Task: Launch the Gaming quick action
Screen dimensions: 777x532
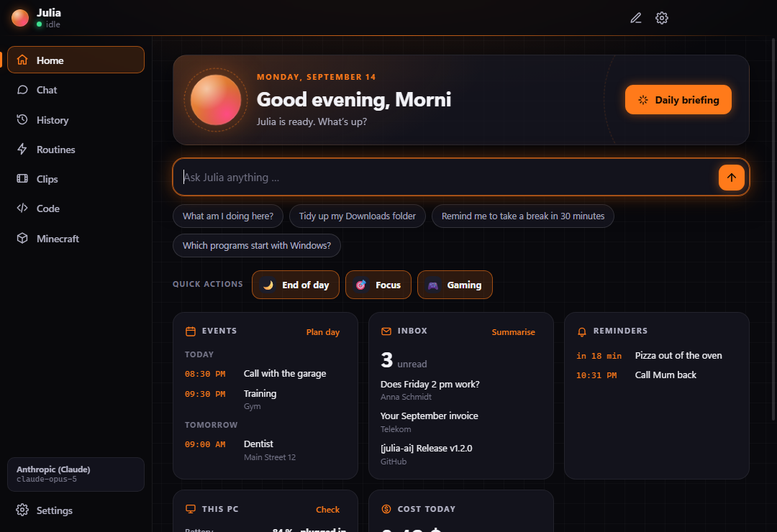Action: coord(455,285)
